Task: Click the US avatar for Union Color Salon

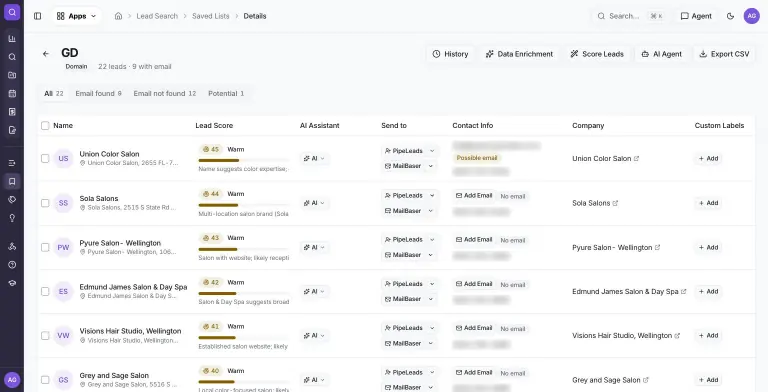Action: [x=63, y=159]
